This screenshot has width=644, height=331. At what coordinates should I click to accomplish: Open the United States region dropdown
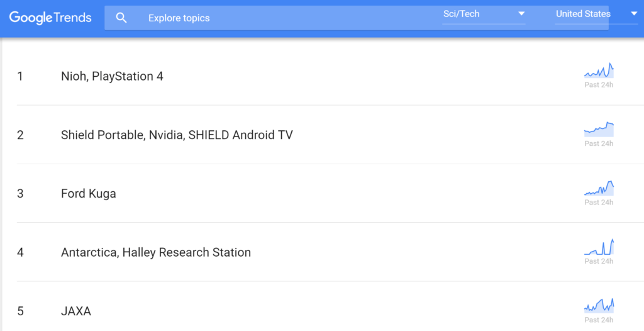click(x=596, y=14)
